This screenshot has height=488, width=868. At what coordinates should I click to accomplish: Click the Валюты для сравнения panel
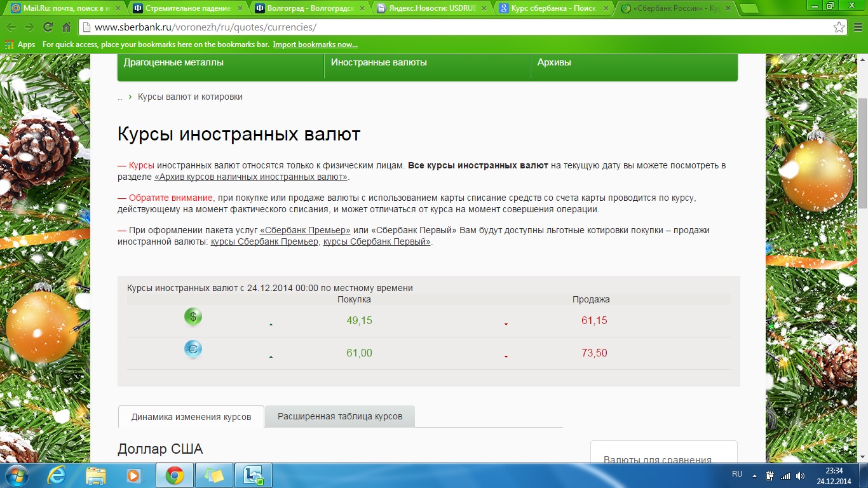pyautogui.click(x=664, y=452)
